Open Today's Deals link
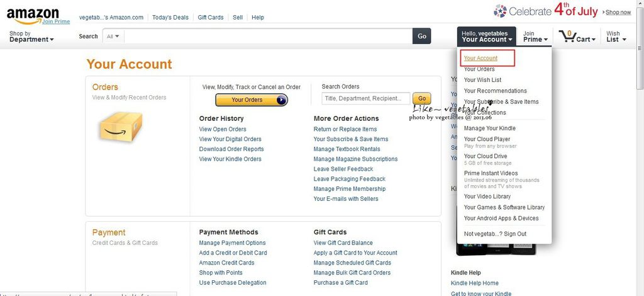Viewport: 644px width, 296px height. pyautogui.click(x=170, y=17)
